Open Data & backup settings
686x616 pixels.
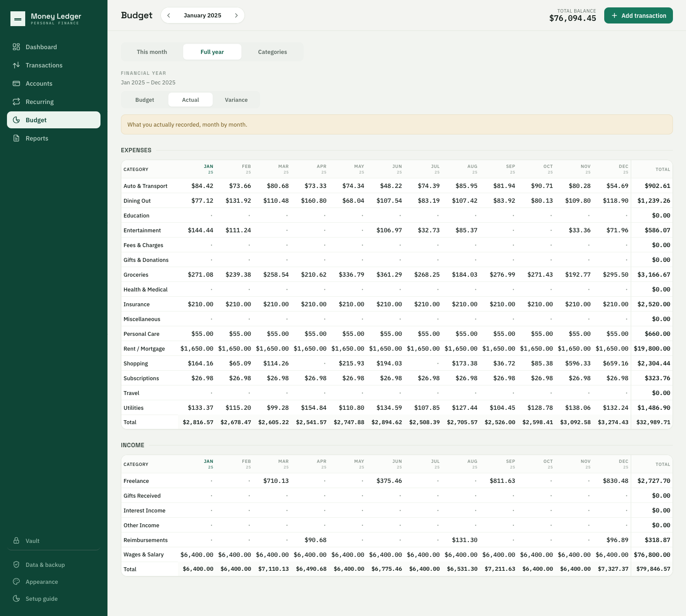click(x=54, y=565)
